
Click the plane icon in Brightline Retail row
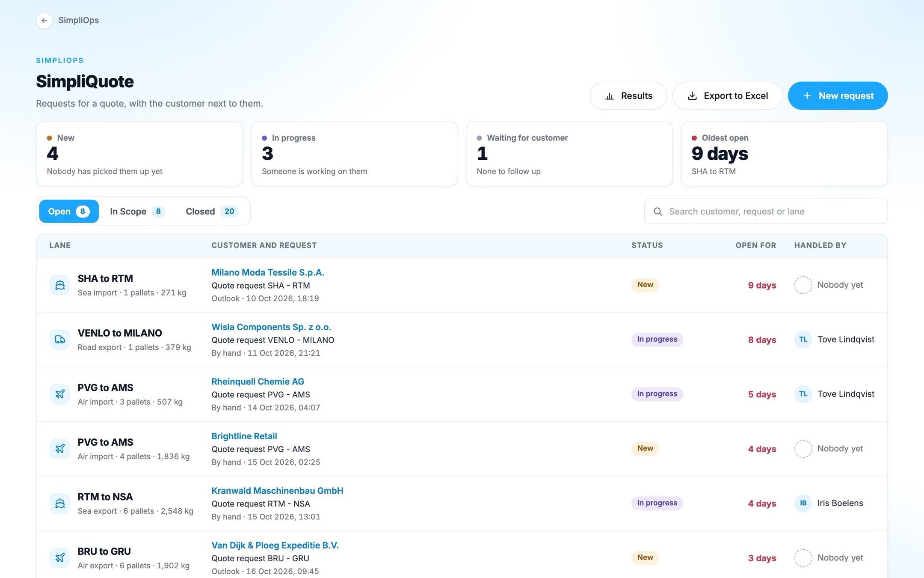60,449
